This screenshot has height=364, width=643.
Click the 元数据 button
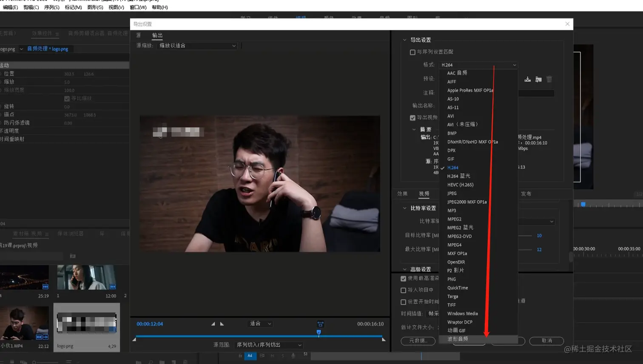click(418, 341)
